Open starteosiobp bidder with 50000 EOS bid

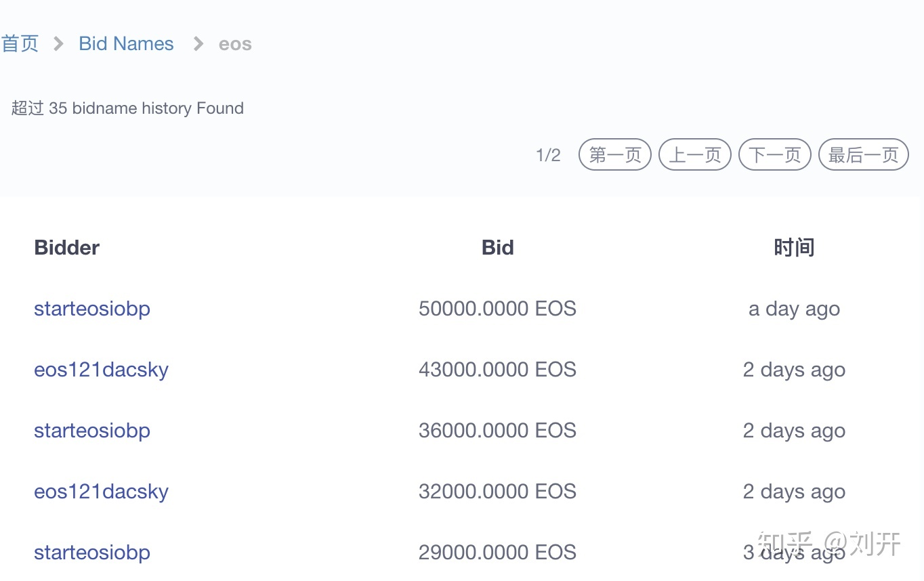click(92, 309)
